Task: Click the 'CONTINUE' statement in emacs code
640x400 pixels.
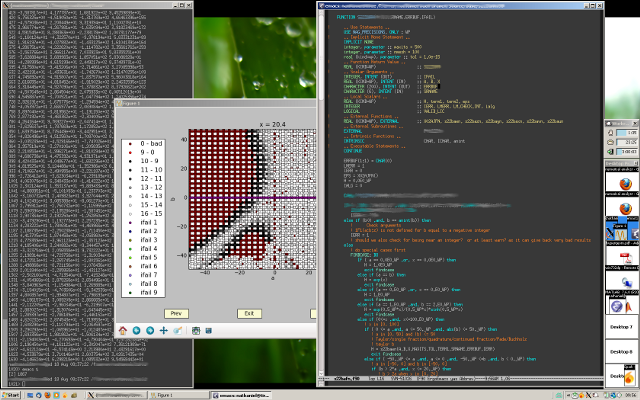Action: pyautogui.click(x=353, y=151)
